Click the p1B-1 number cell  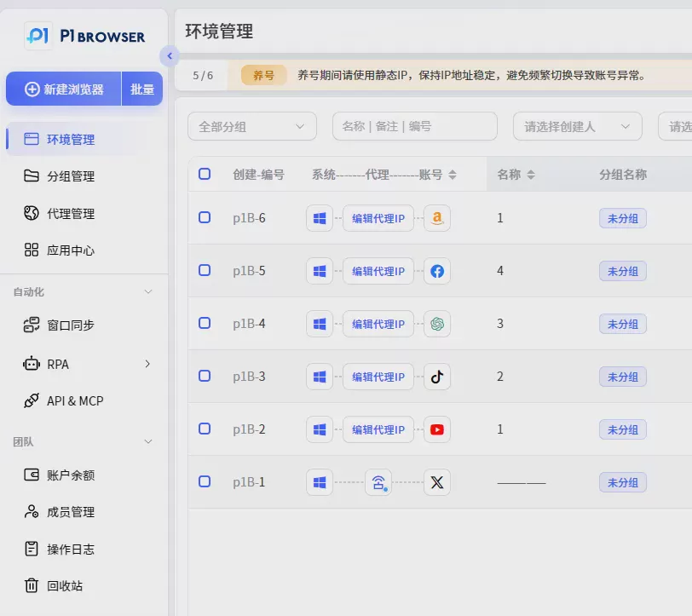point(249,482)
